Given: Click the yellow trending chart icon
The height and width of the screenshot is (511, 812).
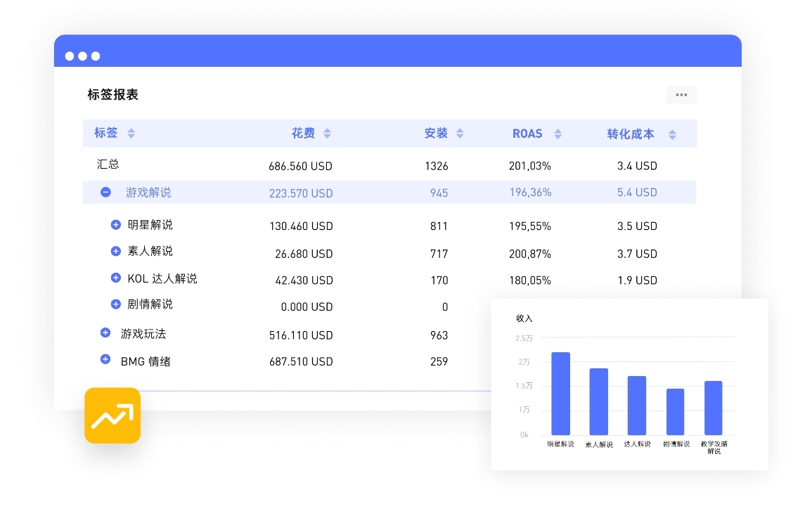Looking at the screenshot, I should [x=112, y=415].
